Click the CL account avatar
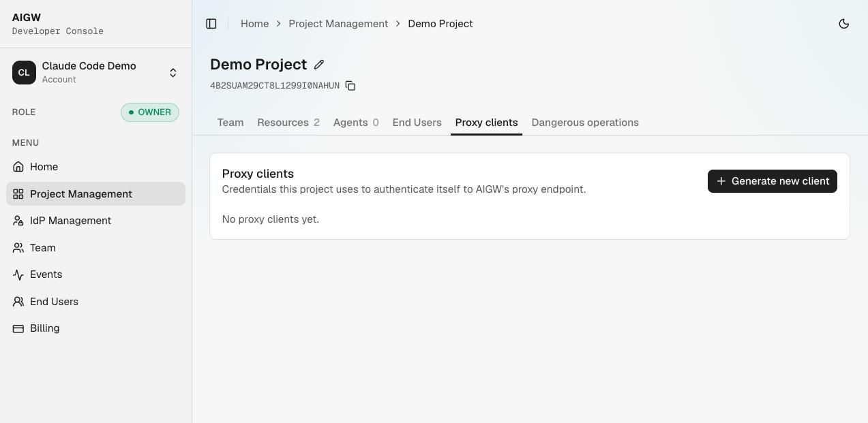The image size is (868, 423). (24, 73)
